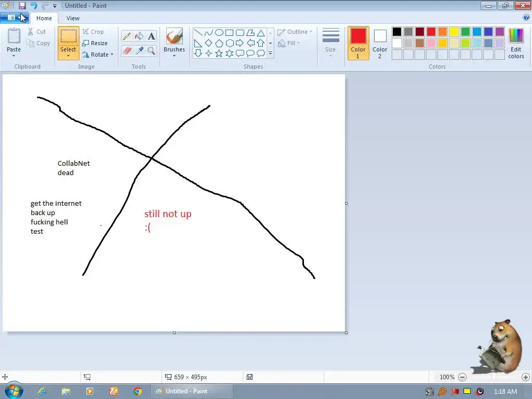
Task: Select the Pencil tool
Action: (127, 36)
